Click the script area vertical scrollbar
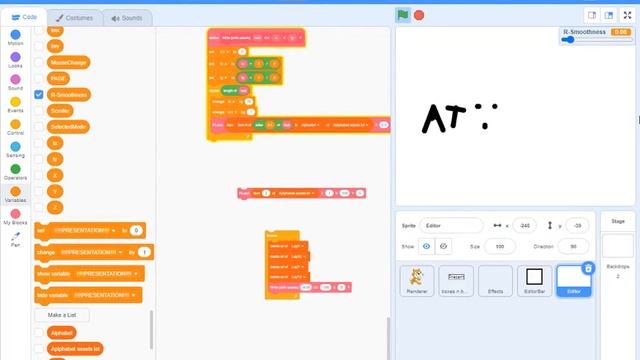The width and height of the screenshot is (640, 360). [x=388, y=338]
